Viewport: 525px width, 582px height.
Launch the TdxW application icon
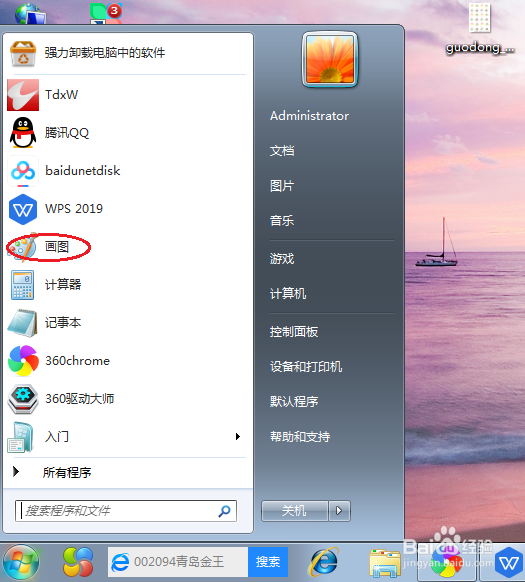coord(23,95)
